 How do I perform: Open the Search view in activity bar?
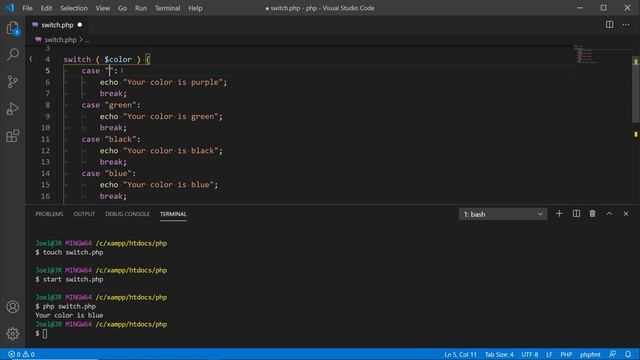click(x=13, y=55)
